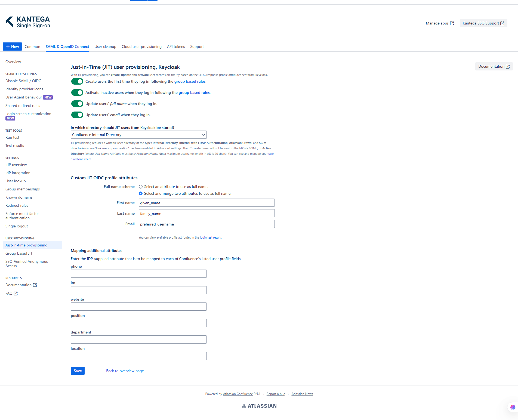The width and height of the screenshot is (518, 420).
Task: Toggle 'Update users' full name' switch
Action: (x=77, y=104)
